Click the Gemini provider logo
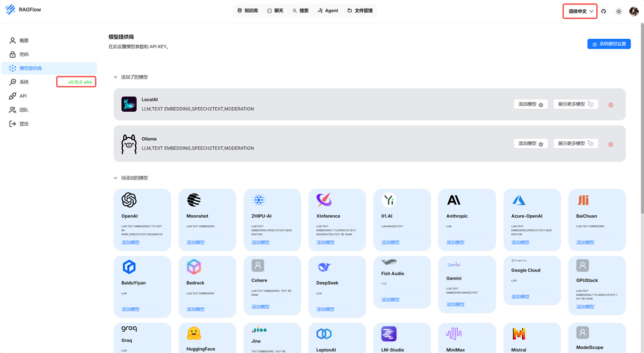 coord(454,264)
